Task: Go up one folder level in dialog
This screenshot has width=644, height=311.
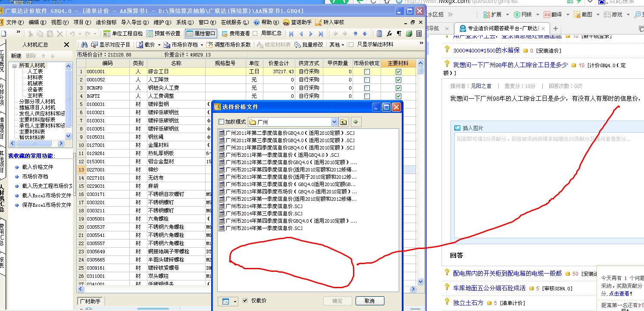Action: [x=343, y=122]
